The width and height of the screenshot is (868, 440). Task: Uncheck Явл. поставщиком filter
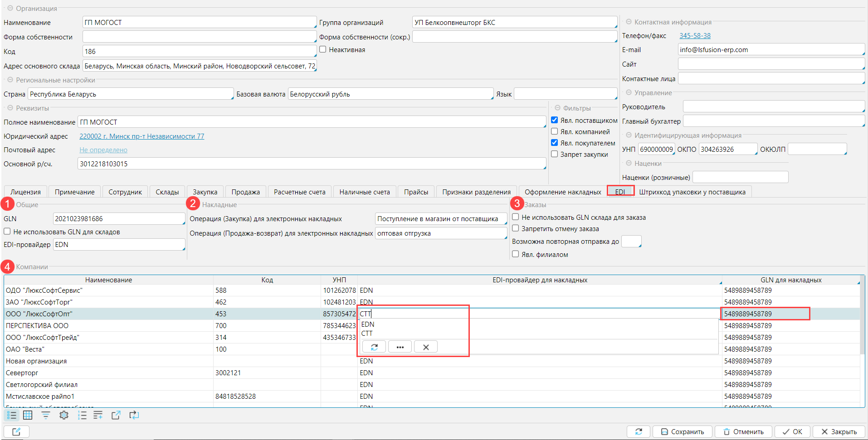(x=554, y=120)
